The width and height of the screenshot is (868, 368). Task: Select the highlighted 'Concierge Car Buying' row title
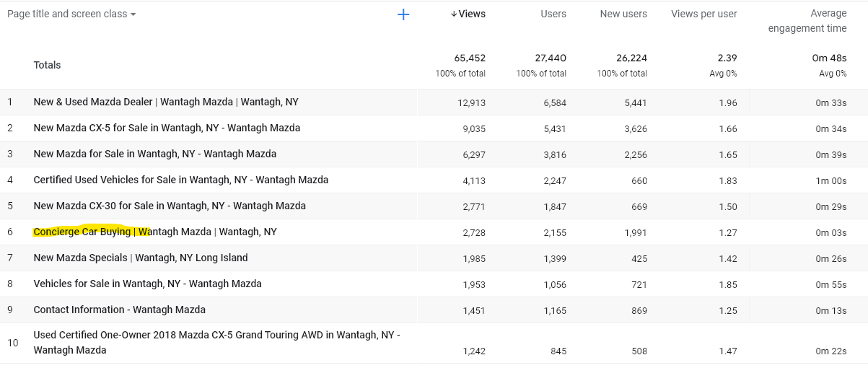(155, 232)
